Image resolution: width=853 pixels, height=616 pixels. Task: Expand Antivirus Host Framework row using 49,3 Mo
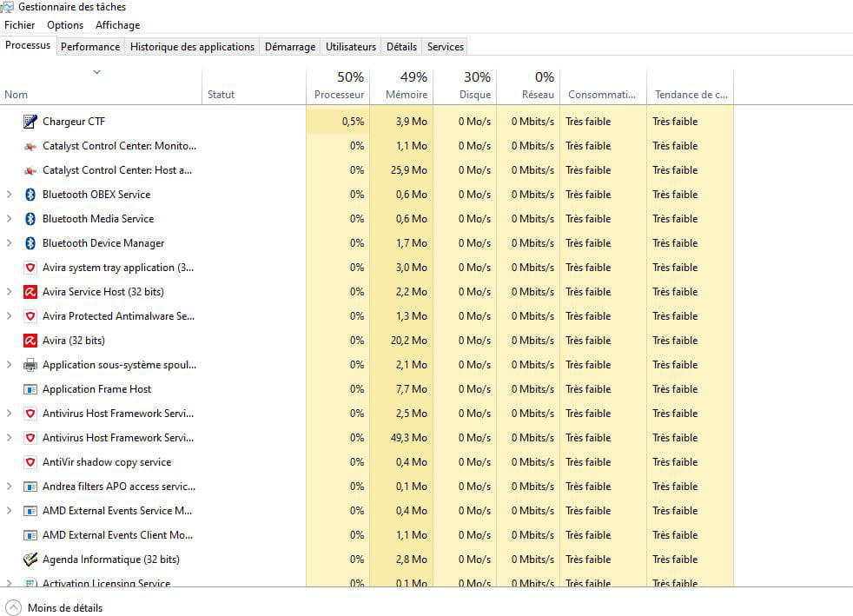coord(9,438)
